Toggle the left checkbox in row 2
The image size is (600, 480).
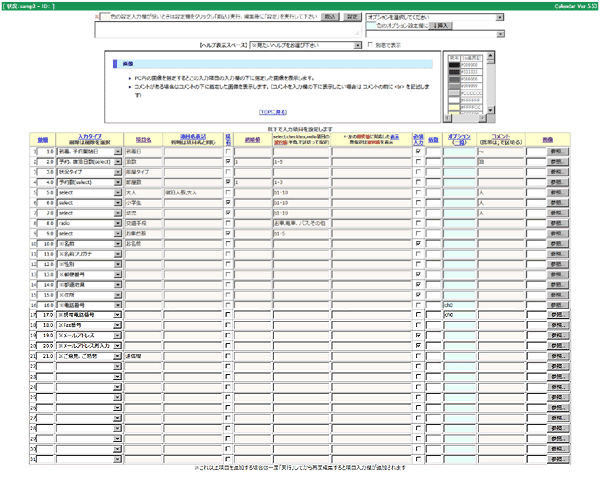228,162
